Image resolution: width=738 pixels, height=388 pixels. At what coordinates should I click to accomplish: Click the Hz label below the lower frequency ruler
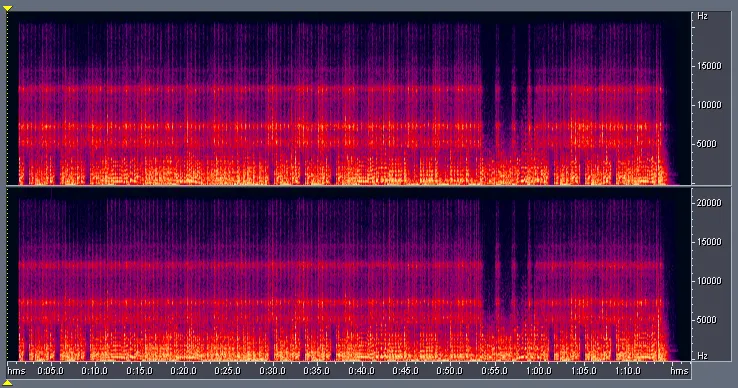pos(702,356)
